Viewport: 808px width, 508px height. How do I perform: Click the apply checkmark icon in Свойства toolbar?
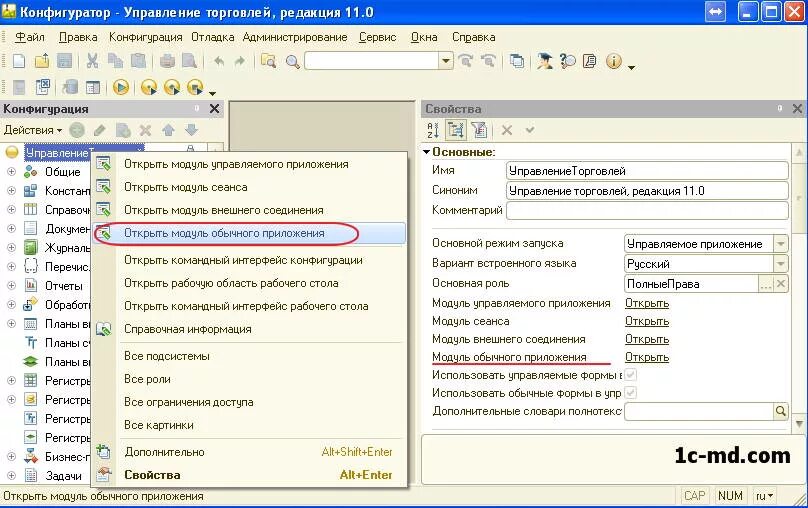(530, 130)
